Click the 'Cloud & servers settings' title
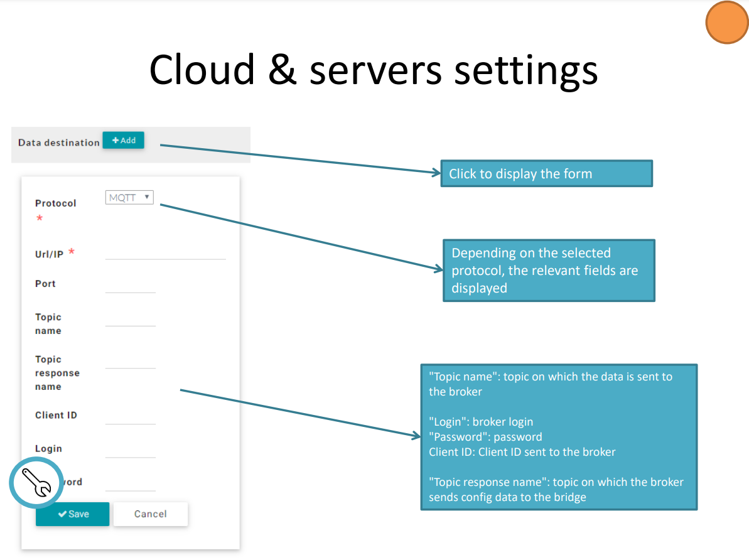 [x=374, y=69]
